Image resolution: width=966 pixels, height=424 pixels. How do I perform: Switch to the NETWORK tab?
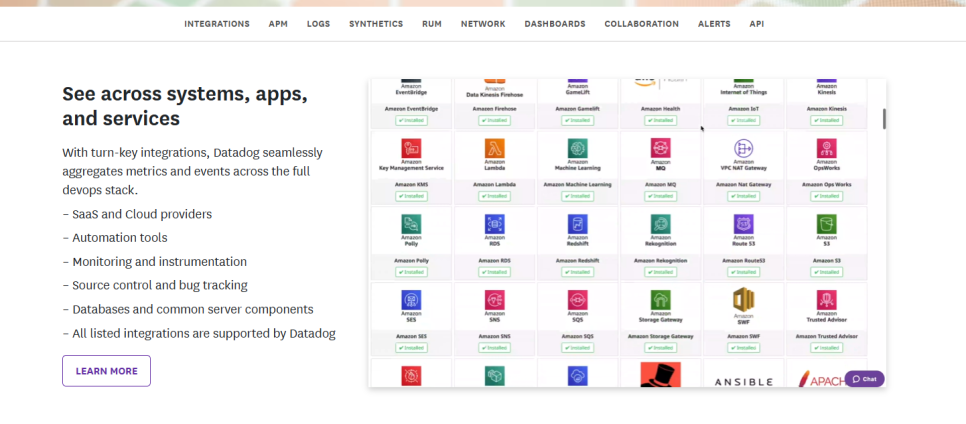[483, 24]
